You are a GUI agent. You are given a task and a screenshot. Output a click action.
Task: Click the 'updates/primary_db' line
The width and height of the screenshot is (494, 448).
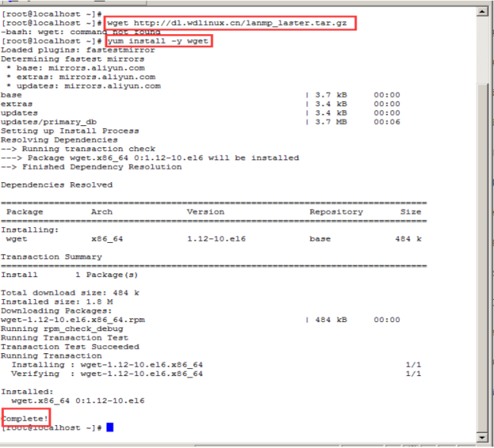49,121
